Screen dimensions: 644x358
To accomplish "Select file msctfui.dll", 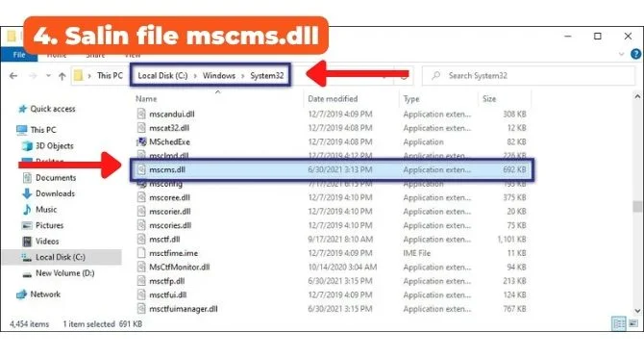I will click(x=167, y=295).
